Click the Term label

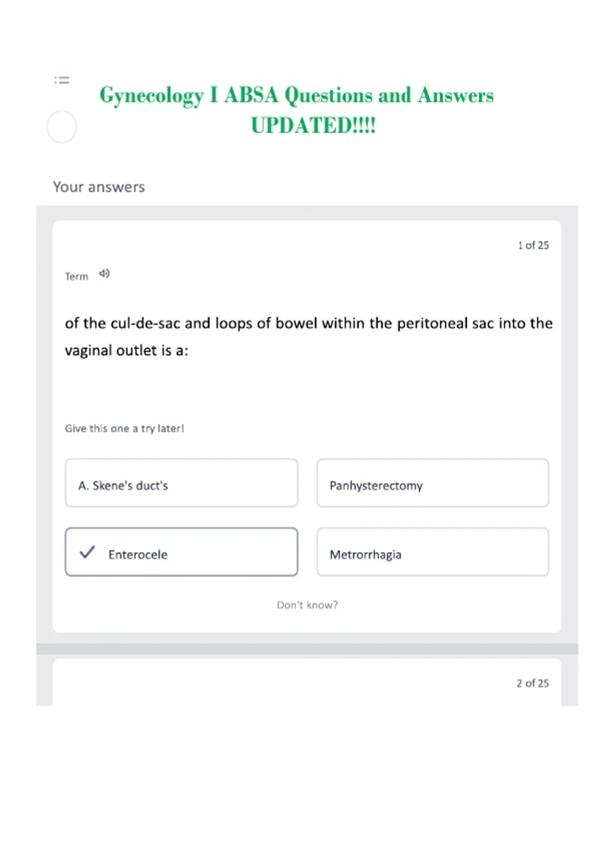click(x=77, y=276)
